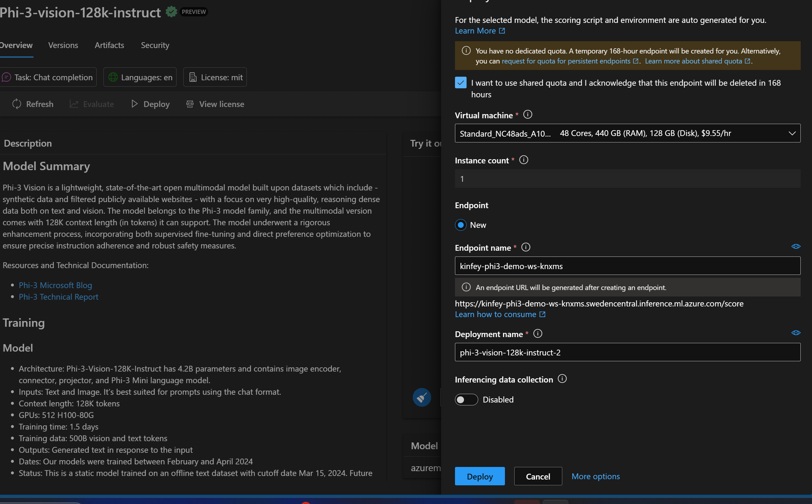Image resolution: width=812 pixels, height=504 pixels.
Task: Select the New endpoint radio button
Action: 461,225
